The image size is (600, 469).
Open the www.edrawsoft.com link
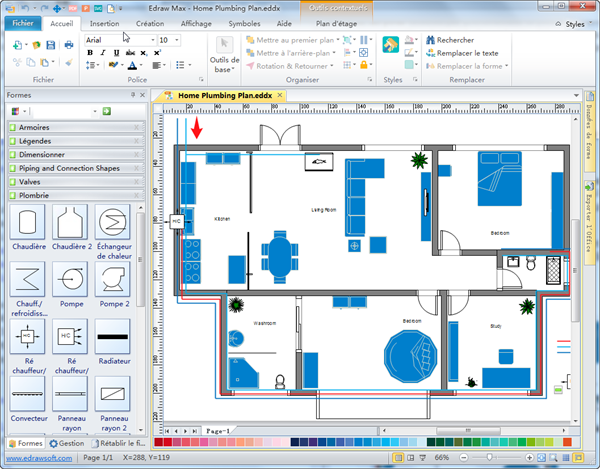[39, 458]
